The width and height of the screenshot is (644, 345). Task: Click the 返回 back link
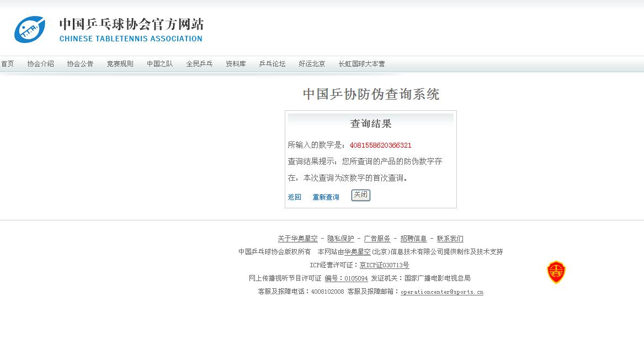pyautogui.click(x=295, y=197)
